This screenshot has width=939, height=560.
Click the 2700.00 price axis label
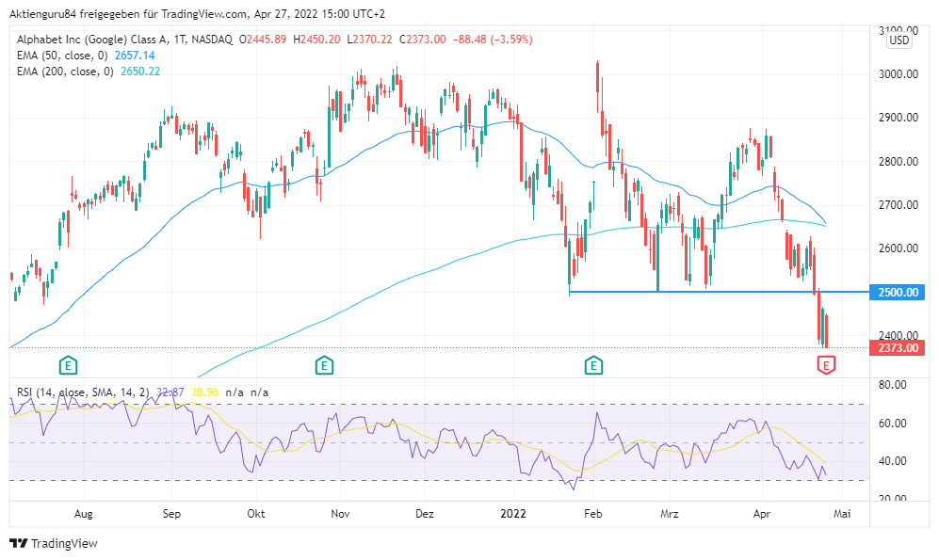click(x=899, y=205)
